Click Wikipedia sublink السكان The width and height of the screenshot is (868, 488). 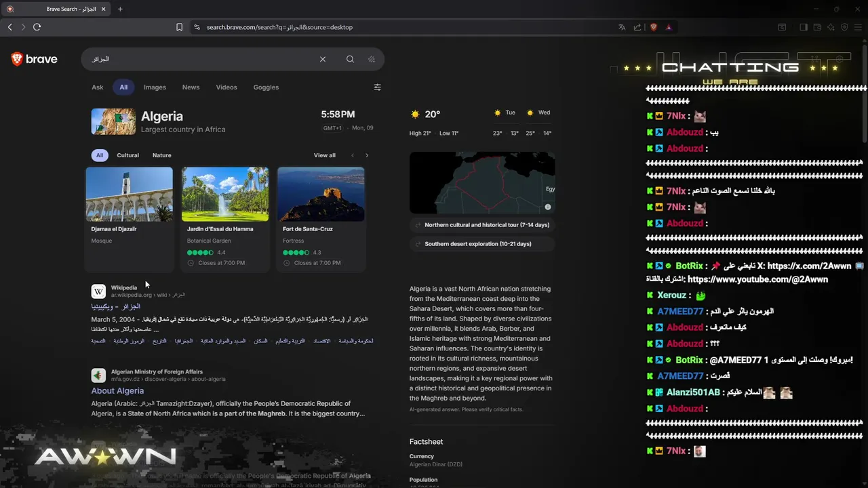click(x=260, y=341)
